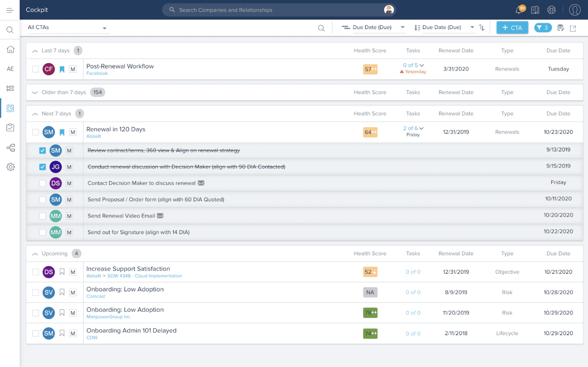Screen dimensions: 588x367
Task: Click the user profile avatar icon
Action: coord(574,10)
